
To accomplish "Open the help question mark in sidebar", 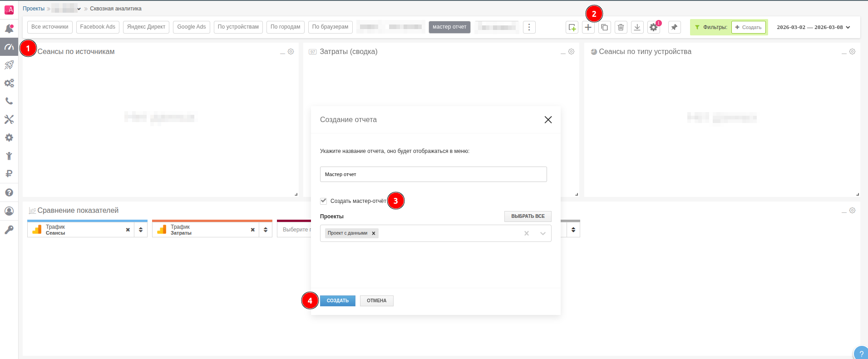I will click(9, 192).
